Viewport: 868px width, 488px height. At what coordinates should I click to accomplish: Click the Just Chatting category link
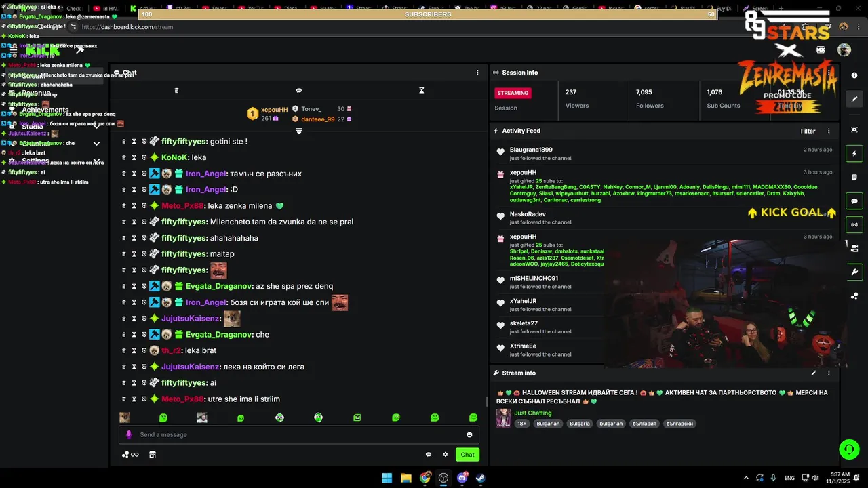532,413
